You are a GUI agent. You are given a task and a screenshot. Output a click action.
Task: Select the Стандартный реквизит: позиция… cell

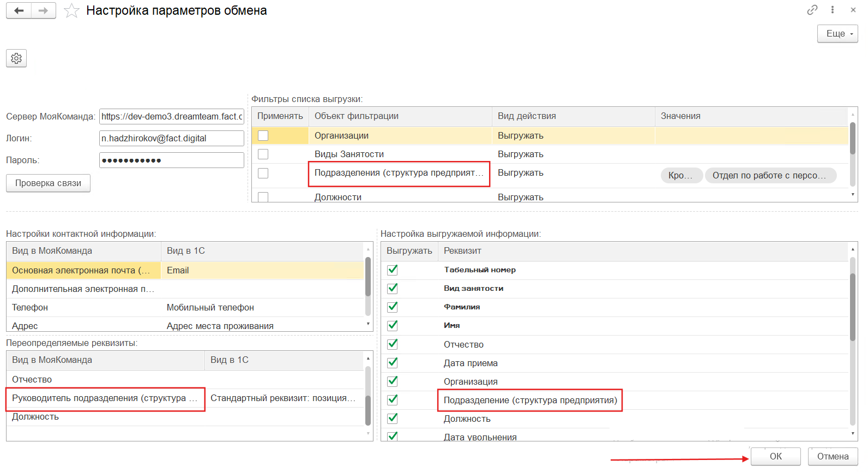point(283,398)
